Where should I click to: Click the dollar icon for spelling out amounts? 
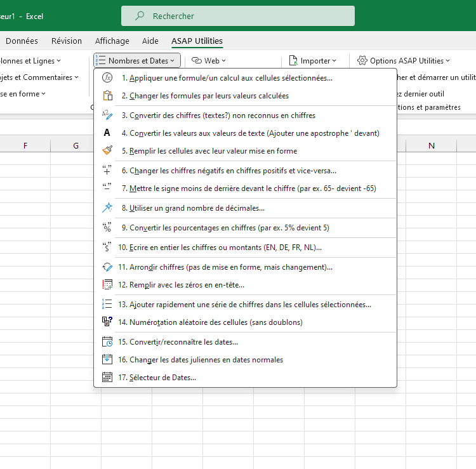click(107, 247)
